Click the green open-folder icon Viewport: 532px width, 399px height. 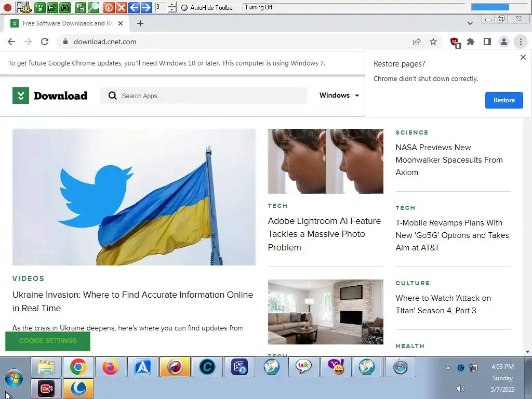pos(52,7)
